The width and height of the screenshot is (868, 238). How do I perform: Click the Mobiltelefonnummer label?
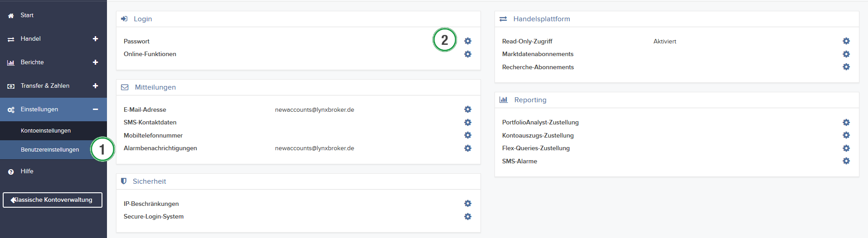pyautogui.click(x=153, y=135)
